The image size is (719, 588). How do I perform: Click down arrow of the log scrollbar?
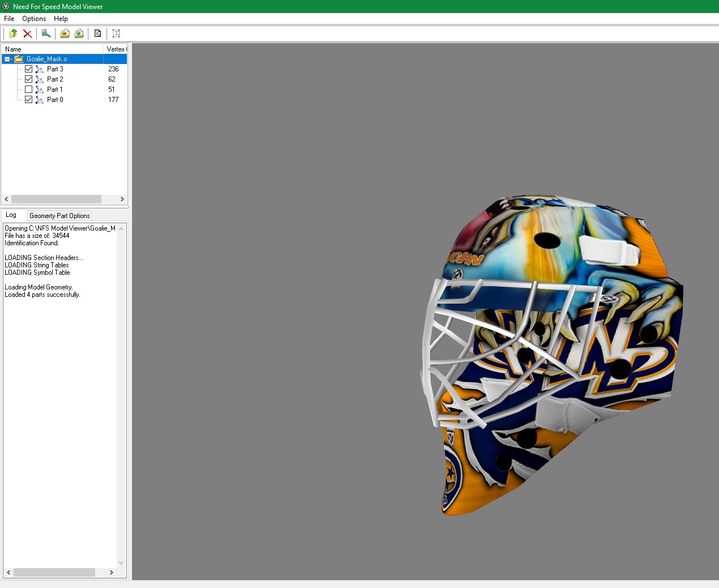click(121, 563)
